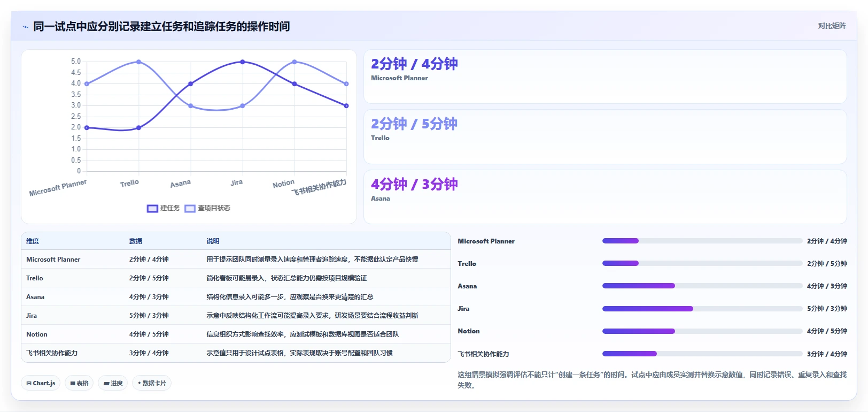Click the 维度 column header
The height and width of the screenshot is (412, 868).
tap(33, 241)
